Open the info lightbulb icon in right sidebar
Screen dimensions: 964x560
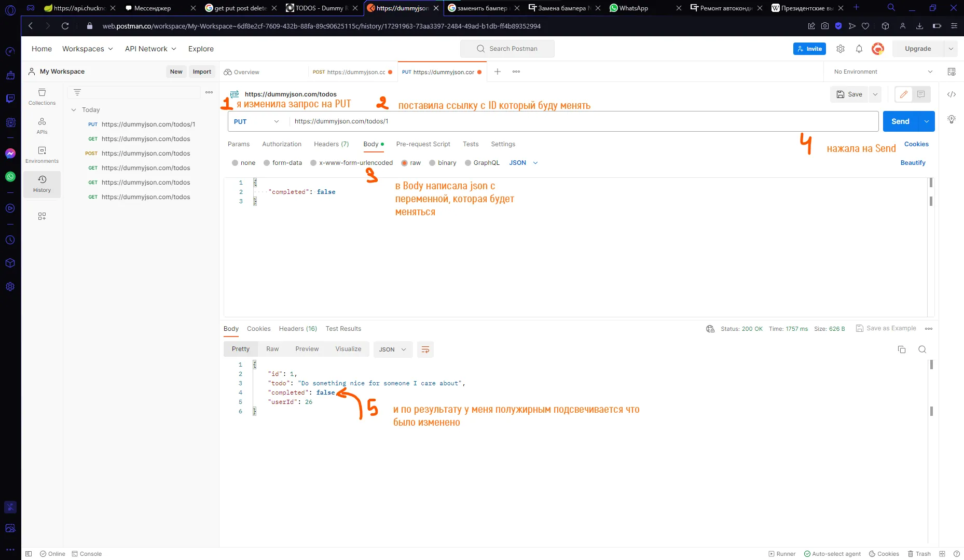pyautogui.click(x=952, y=119)
